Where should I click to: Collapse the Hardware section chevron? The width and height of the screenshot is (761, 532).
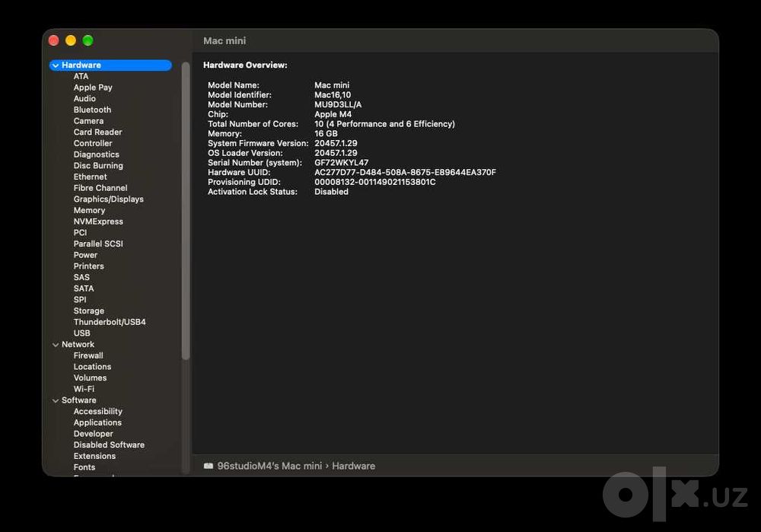[56, 65]
